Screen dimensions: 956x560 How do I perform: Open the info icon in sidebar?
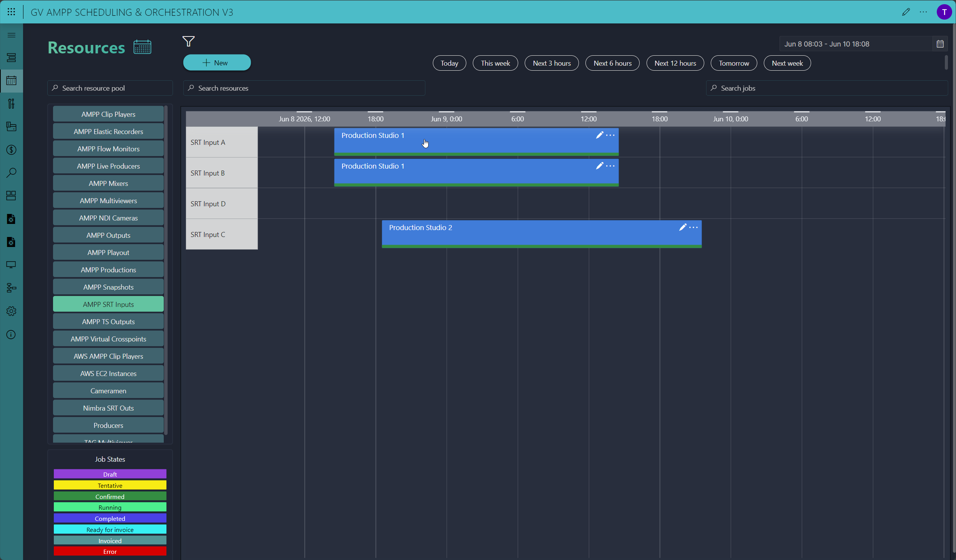tap(11, 335)
